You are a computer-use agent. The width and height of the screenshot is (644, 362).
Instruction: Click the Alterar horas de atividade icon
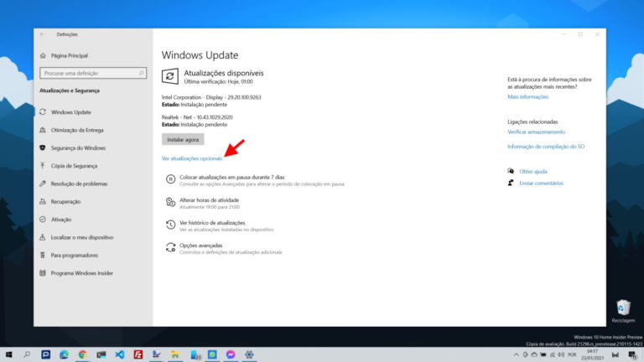[x=170, y=202]
